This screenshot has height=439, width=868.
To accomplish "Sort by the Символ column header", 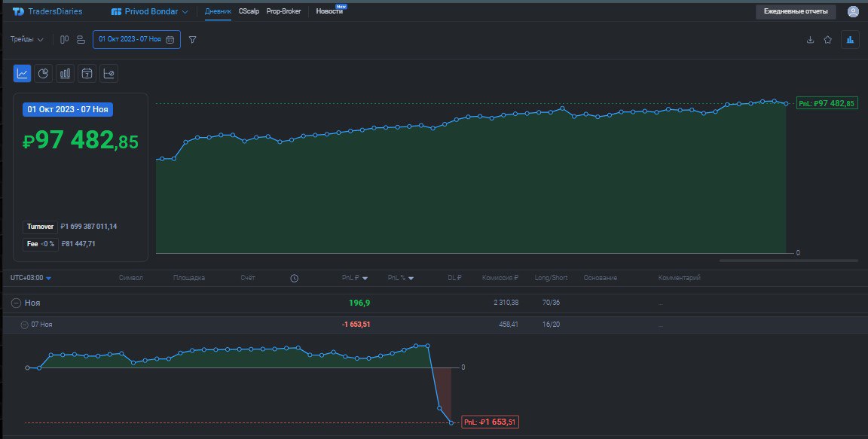I will [x=131, y=278].
